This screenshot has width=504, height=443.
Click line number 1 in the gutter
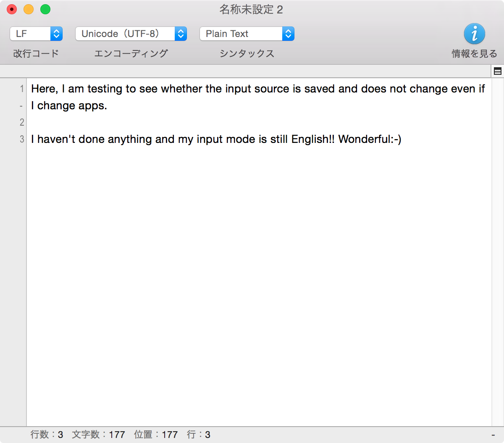coord(21,89)
